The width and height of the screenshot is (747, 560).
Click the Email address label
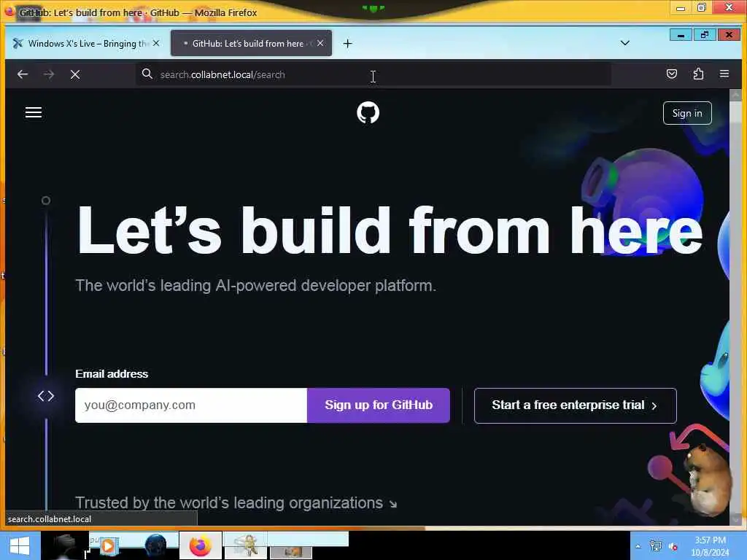tap(112, 374)
